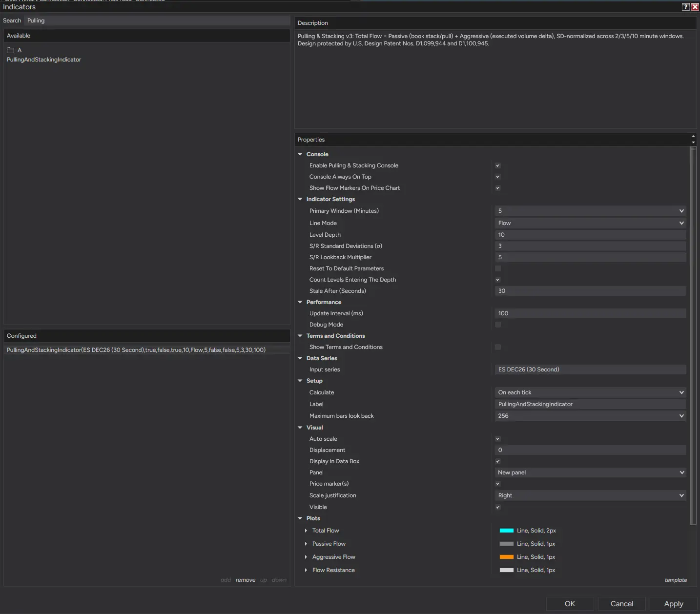
Task: Click the Stale After (Seconds) field
Action: coord(591,291)
